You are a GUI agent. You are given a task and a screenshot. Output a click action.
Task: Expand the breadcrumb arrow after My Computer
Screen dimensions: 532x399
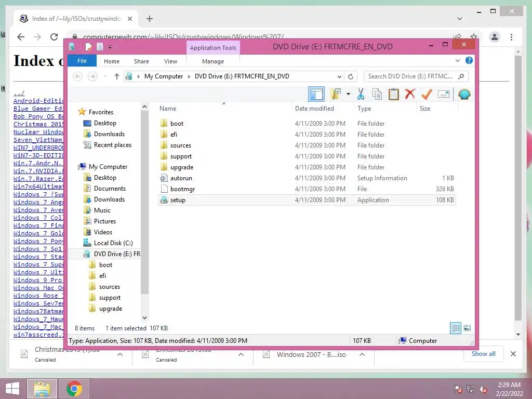(x=189, y=77)
